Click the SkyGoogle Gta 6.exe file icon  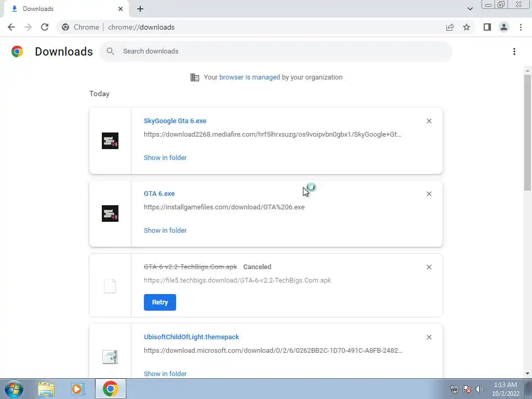(110, 141)
